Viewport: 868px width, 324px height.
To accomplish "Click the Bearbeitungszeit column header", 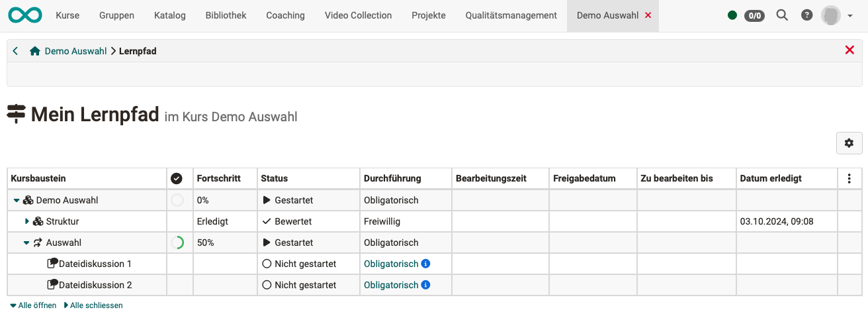I will click(491, 178).
